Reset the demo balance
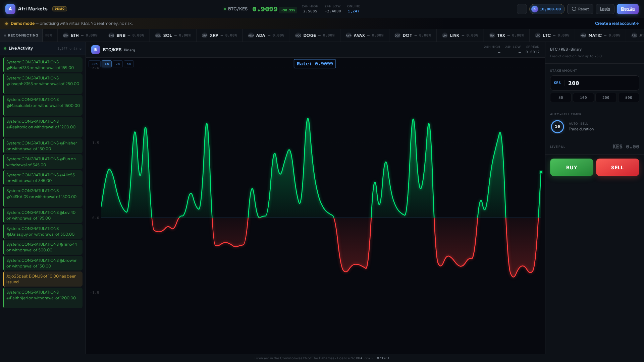This screenshot has width=644, height=362. tap(580, 9)
